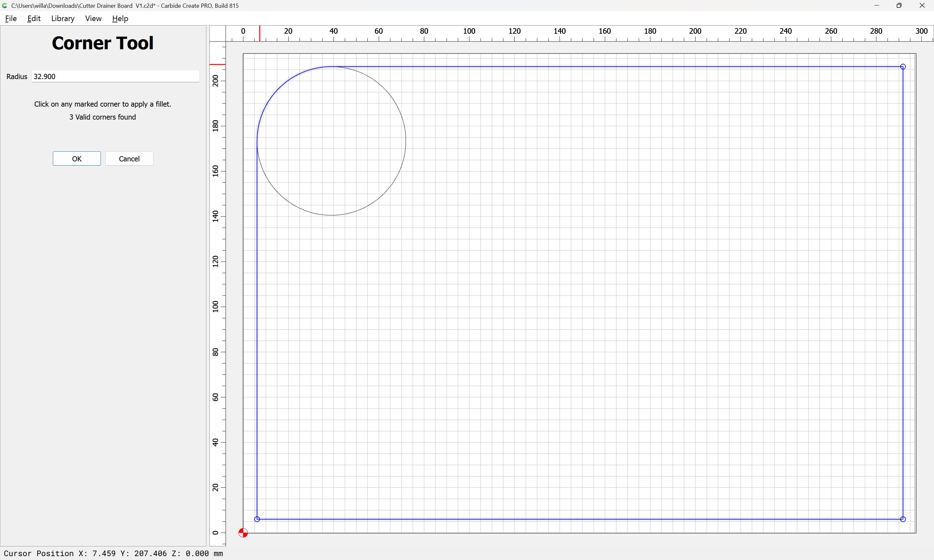Viewport: 934px width, 560px height.
Task: Click the '3 Valid corners found' text
Action: click(x=102, y=117)
